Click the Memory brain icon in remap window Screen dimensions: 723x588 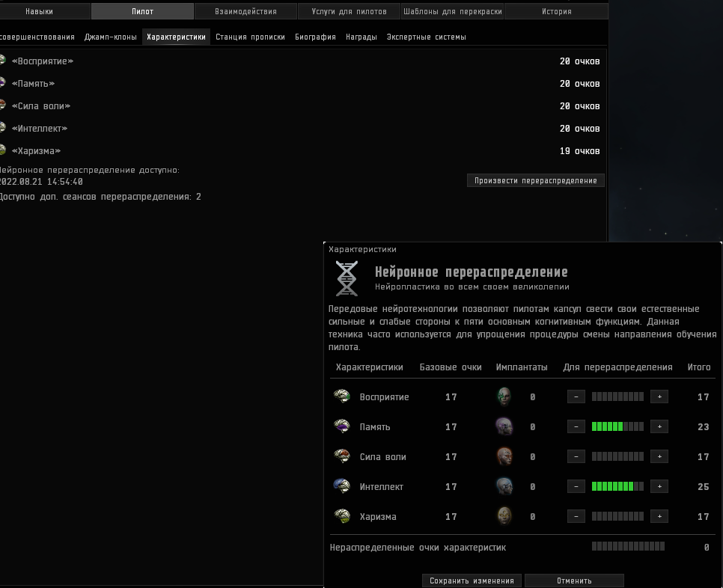pyautogui.click(x=342, y=426)
